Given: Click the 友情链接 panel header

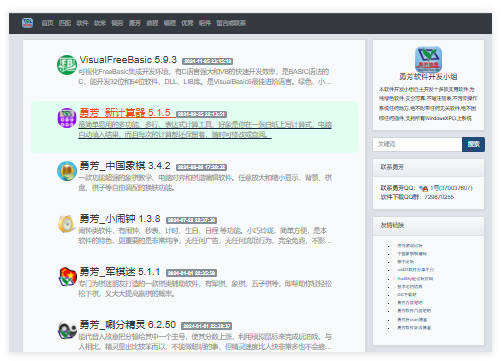Looking at the screenshot, I should pyautogui.click(x=428, y=226).
